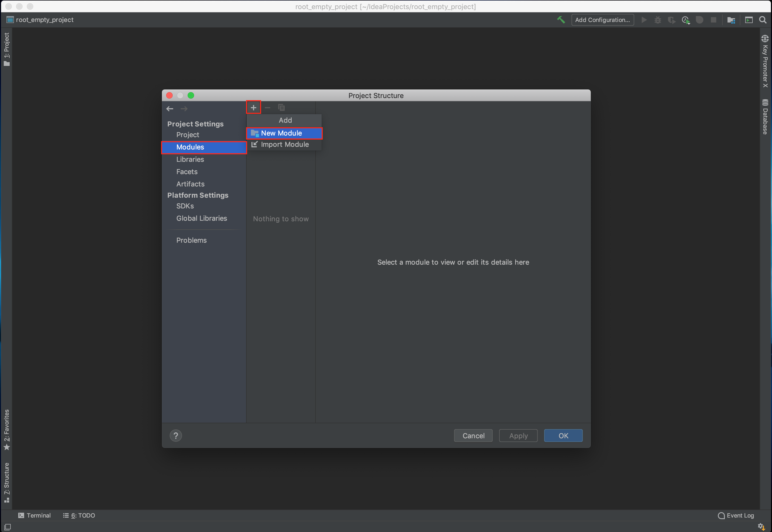
Task: Select Global Libraries under Platform Settings
Action: click(x=204, y=218)
